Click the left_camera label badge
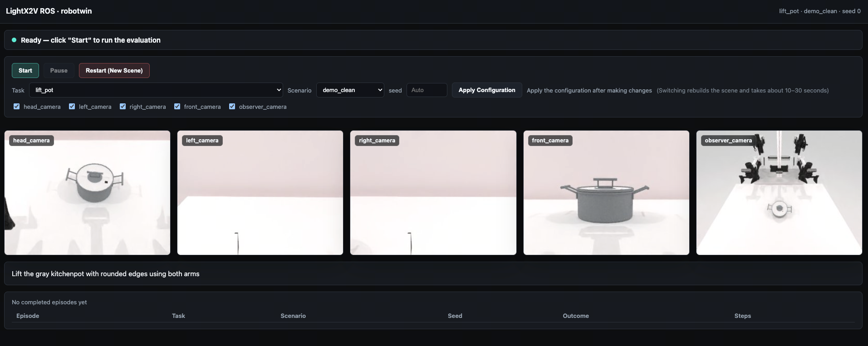Image resolution: width=868 pixels, height=346 pixels. pos(202,141)
